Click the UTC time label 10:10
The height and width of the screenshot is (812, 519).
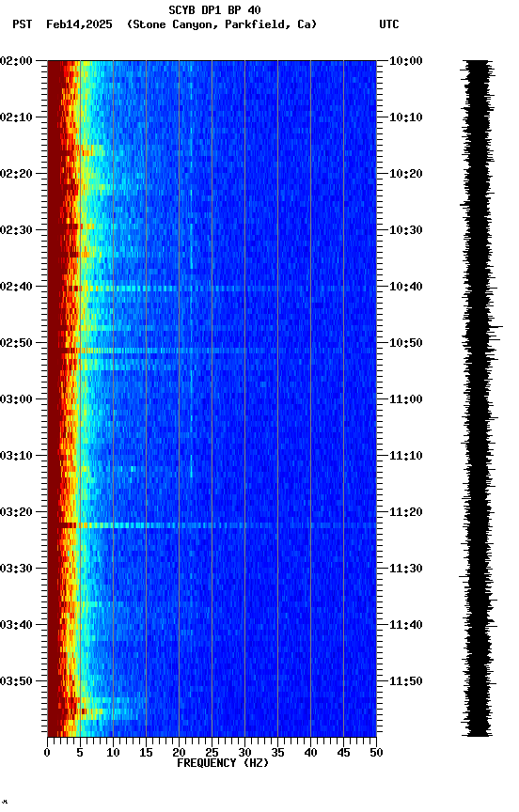(405, 117)
